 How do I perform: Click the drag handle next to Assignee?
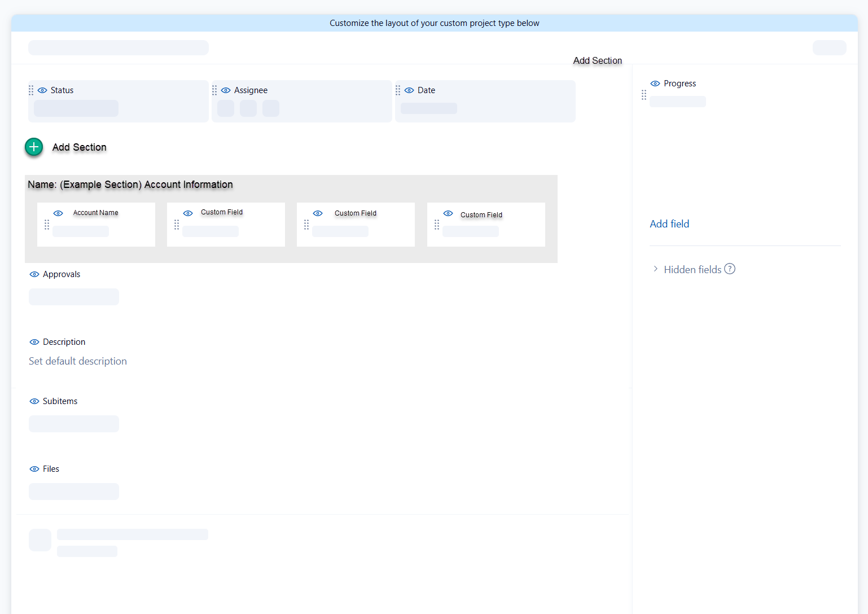click(214, 90)
